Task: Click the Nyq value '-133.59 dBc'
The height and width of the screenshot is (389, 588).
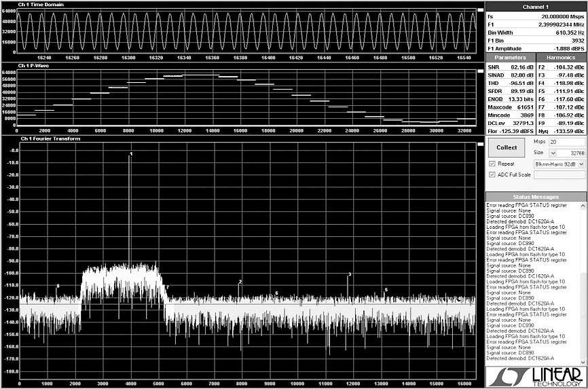Action: click(569, 131)
